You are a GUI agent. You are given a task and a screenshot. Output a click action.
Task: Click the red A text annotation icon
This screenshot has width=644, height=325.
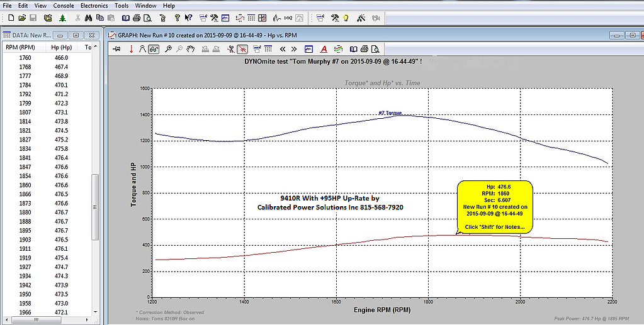pos(324,49)
